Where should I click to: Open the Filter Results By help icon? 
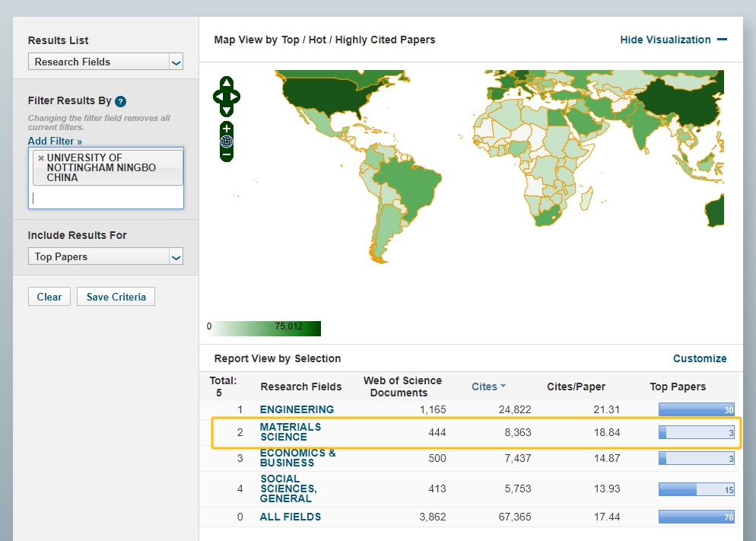120,101
